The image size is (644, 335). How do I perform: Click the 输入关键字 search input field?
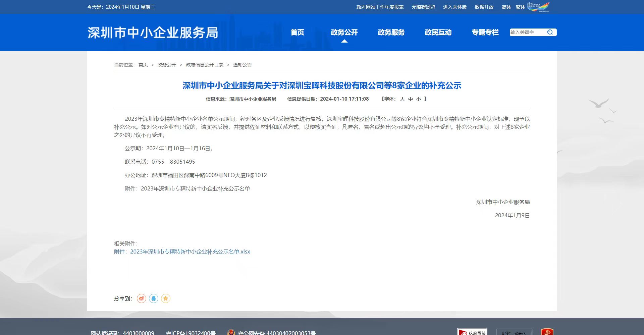coord(527,32)
